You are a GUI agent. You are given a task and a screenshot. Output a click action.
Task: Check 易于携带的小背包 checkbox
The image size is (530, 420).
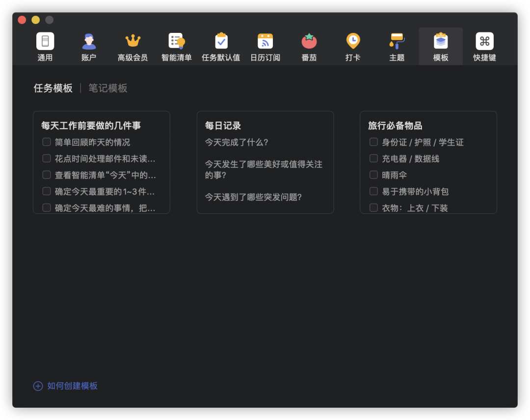click(x=373, y=191)
